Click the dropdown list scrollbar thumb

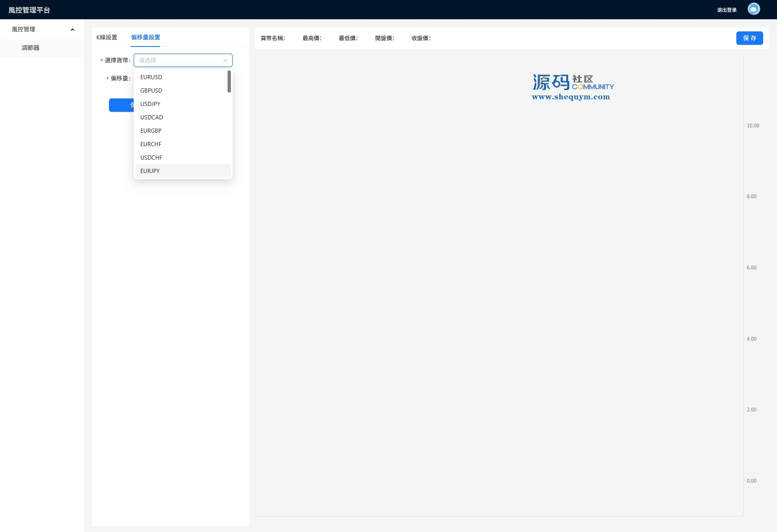tap(229, 81)
